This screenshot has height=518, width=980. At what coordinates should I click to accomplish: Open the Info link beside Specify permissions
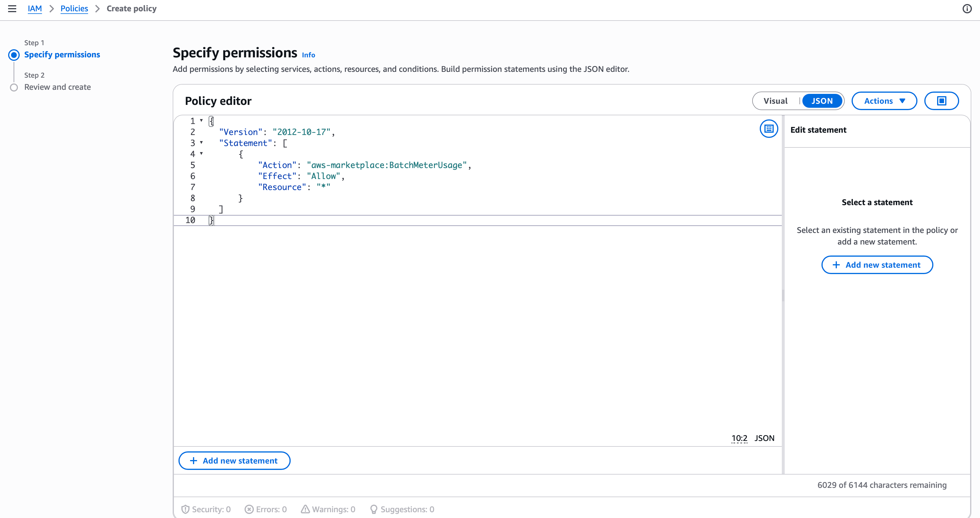coord(308,55)
